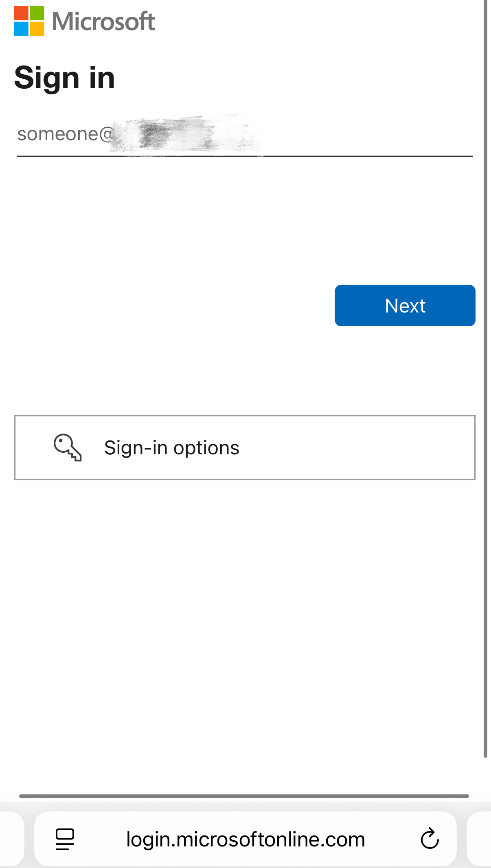Click the key icon beside Sign-in options
The height and width of the screenshot is (868, 491).
tap(68, 447)
